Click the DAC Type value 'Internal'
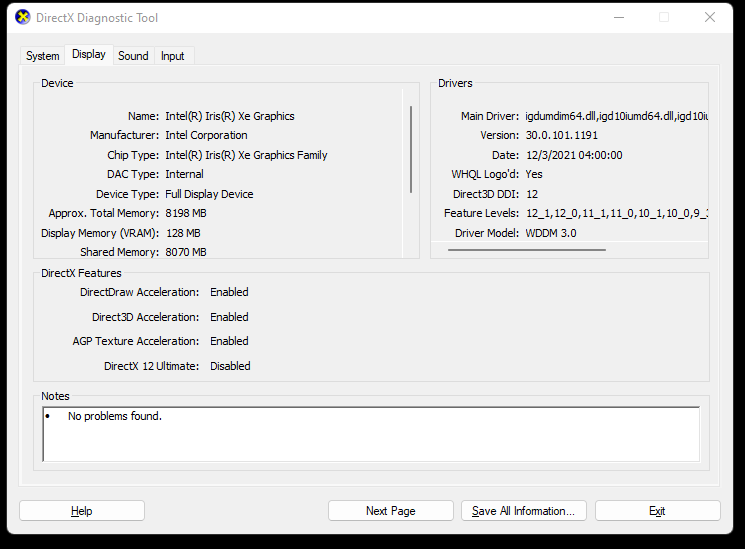745x549 pixels. tap(184, 174)
